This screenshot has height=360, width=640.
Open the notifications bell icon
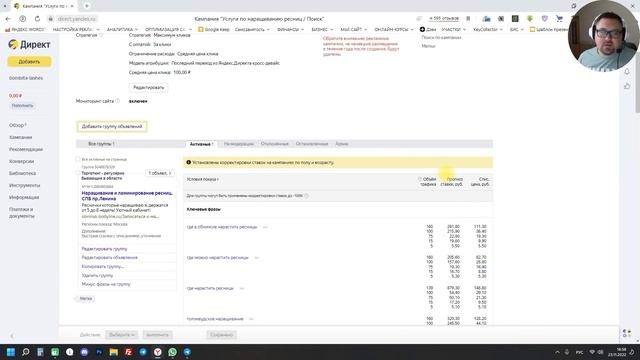point(627,71)
